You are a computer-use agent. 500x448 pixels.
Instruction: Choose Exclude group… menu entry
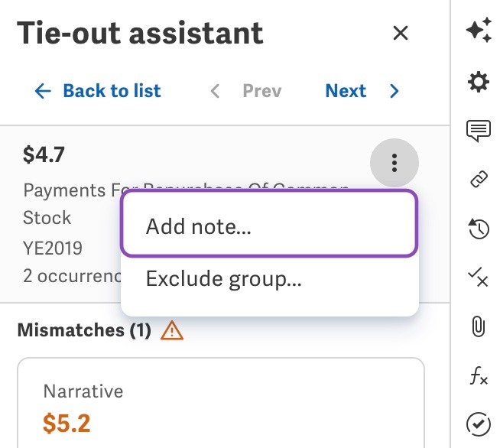269,279
